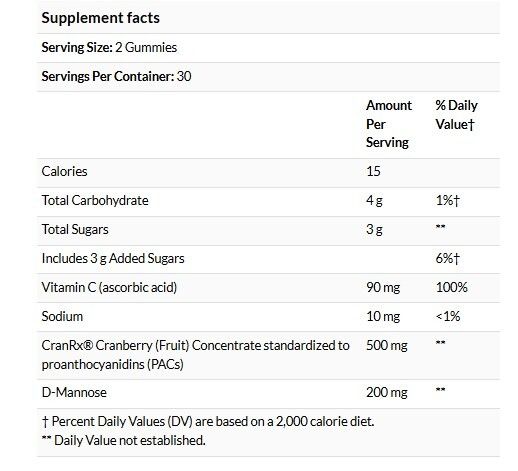This screenshot has height=471, width=518.
Task: Click the 500 mg cranberry amount
Action: pos(387,346)
